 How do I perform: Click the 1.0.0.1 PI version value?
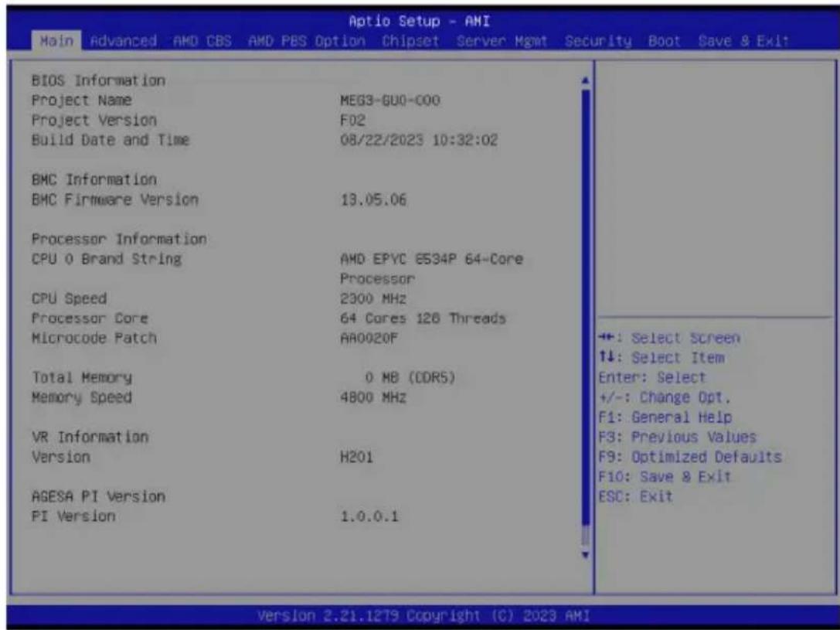coord(369,516)
